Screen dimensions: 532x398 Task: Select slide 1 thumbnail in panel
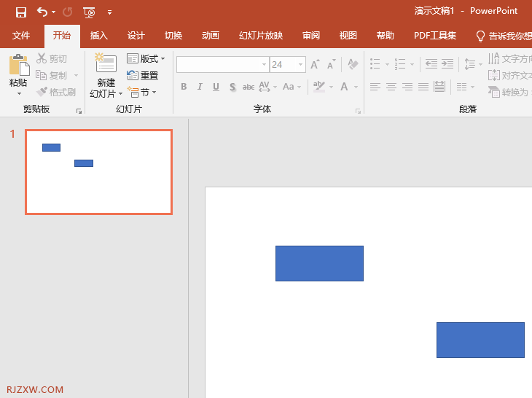[x=98, y=172]
